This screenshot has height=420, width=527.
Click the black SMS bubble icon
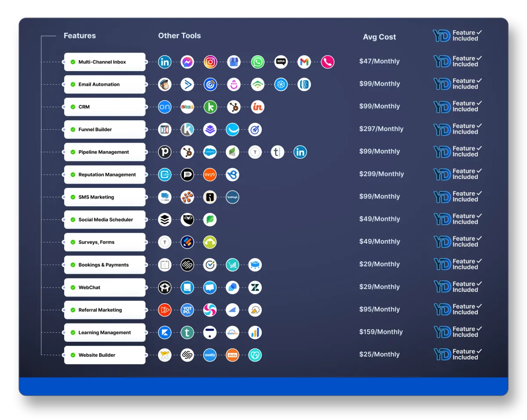click(281, 62)
